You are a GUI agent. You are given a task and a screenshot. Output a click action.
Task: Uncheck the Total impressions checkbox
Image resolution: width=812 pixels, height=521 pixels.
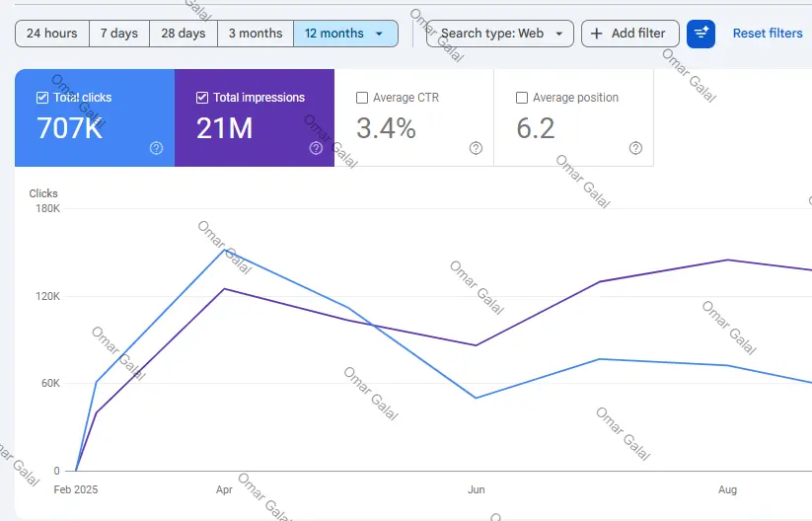pyautogui.click(x=202, y=98)
